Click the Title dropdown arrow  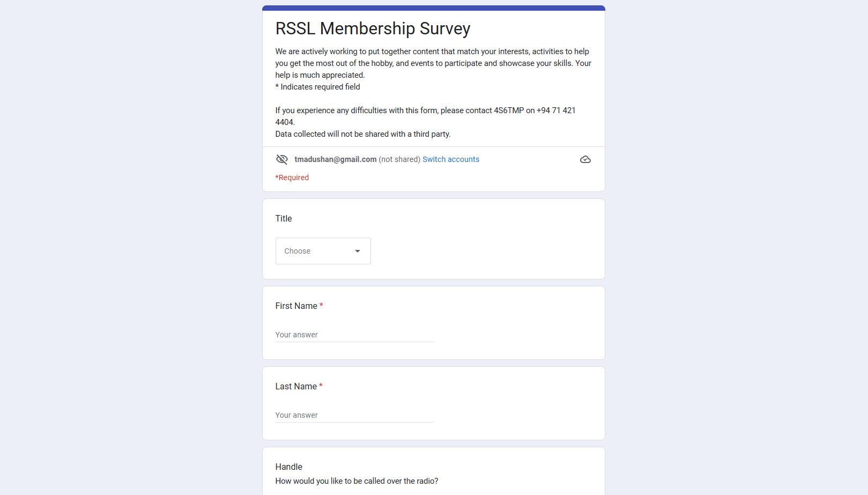tap(358, 251)
